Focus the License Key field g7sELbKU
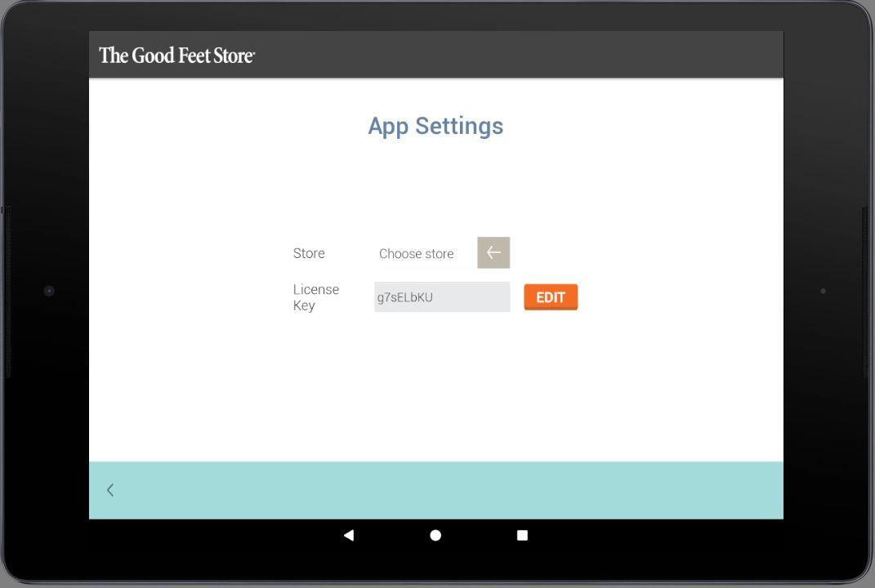 [x=442, y=296]
